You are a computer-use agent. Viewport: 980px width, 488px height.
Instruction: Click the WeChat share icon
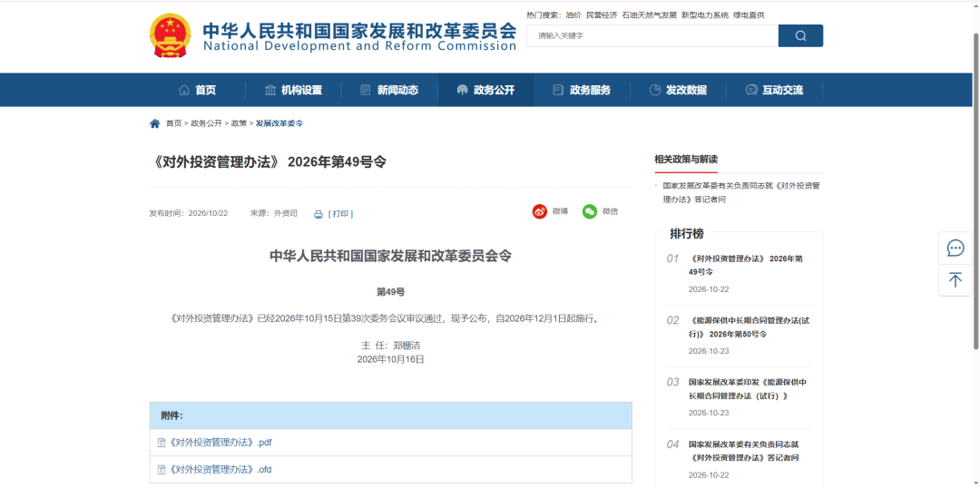click(x=590, y=212)
